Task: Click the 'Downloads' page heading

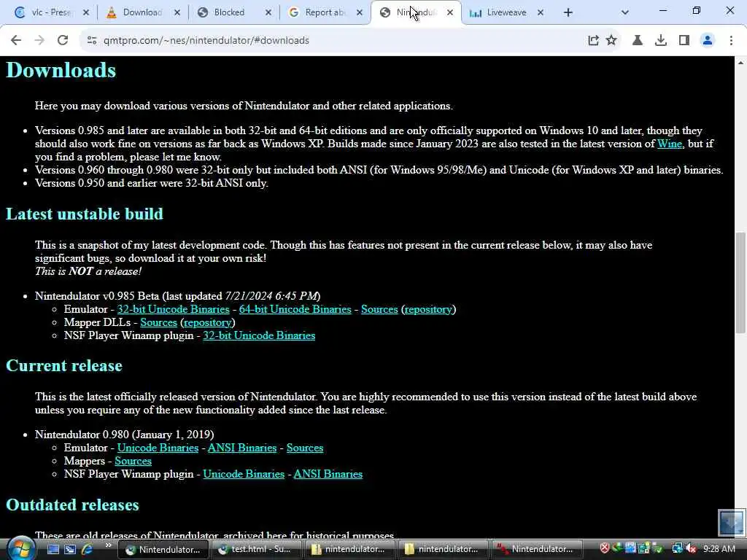Action: tap(61, 70)
